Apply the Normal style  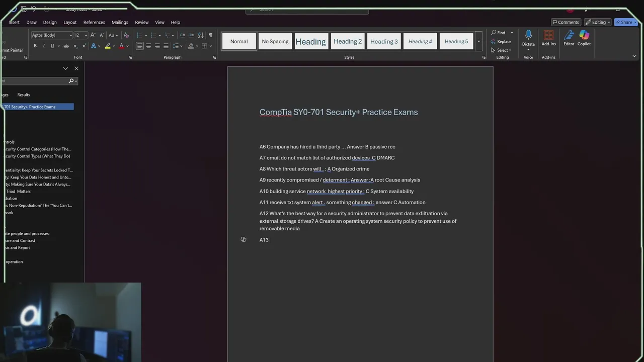coord(239,41)
